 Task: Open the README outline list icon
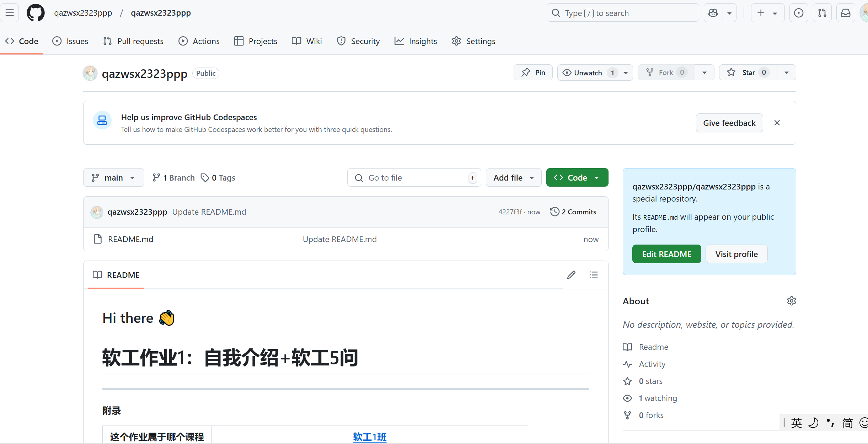[x=594, y=275]
